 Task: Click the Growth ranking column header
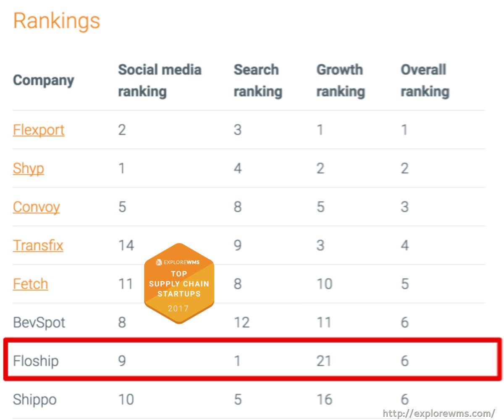tap(340, 80)
